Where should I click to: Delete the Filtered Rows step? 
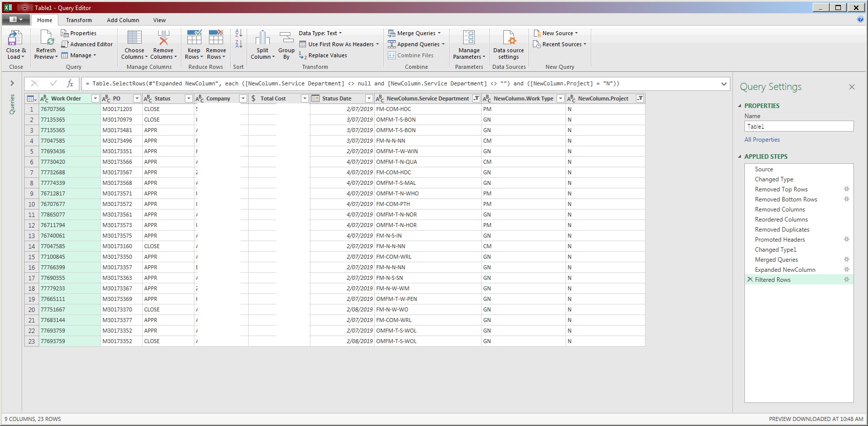click(x=750, y=280)
